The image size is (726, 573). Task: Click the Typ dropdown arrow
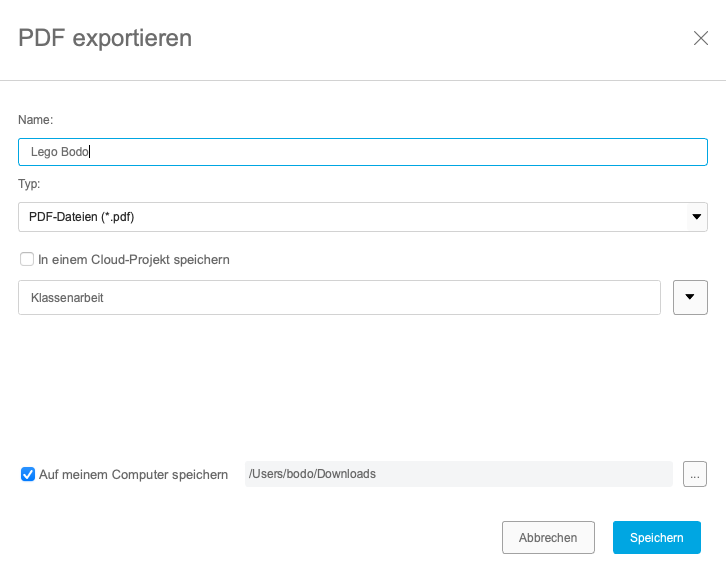(696, 217)
